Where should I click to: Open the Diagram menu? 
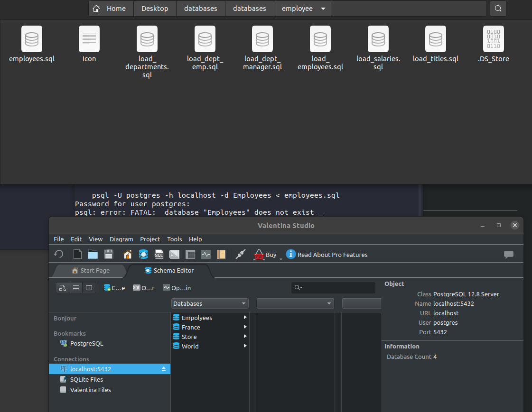point(121,239)
